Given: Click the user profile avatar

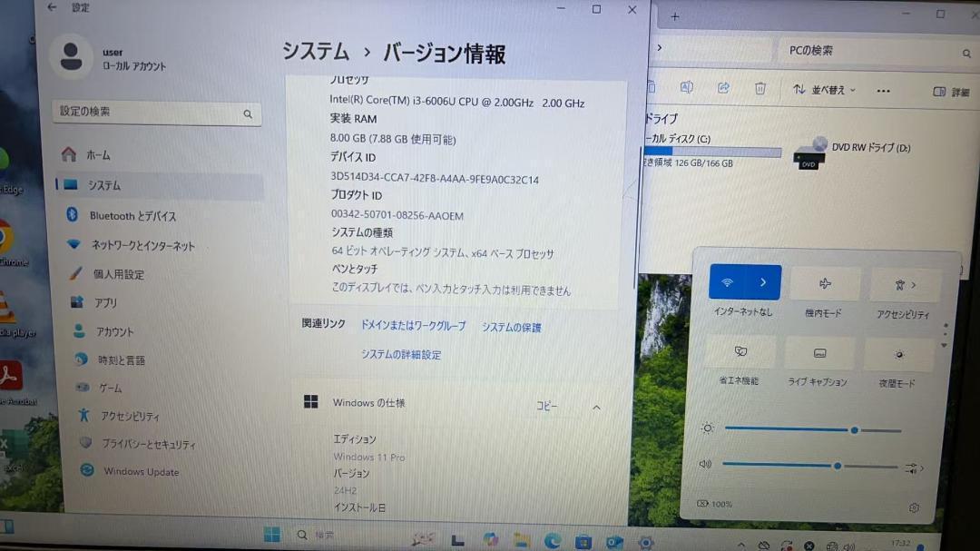Looking at the screenshot, I should coord(72,57).
